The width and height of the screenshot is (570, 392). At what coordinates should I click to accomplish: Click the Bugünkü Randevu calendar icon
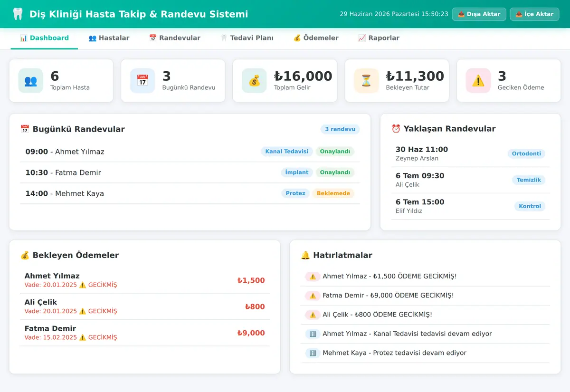[x=142, y=81]
